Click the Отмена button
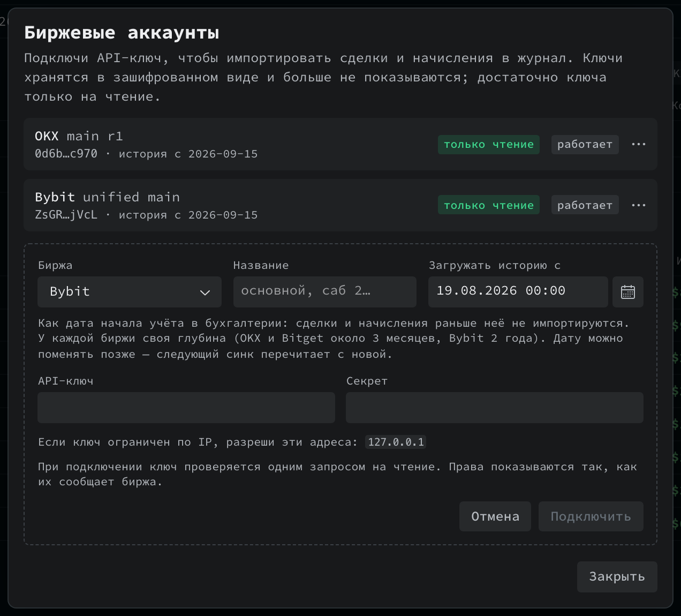The image size is (681, 616). [x=495, y=516]
